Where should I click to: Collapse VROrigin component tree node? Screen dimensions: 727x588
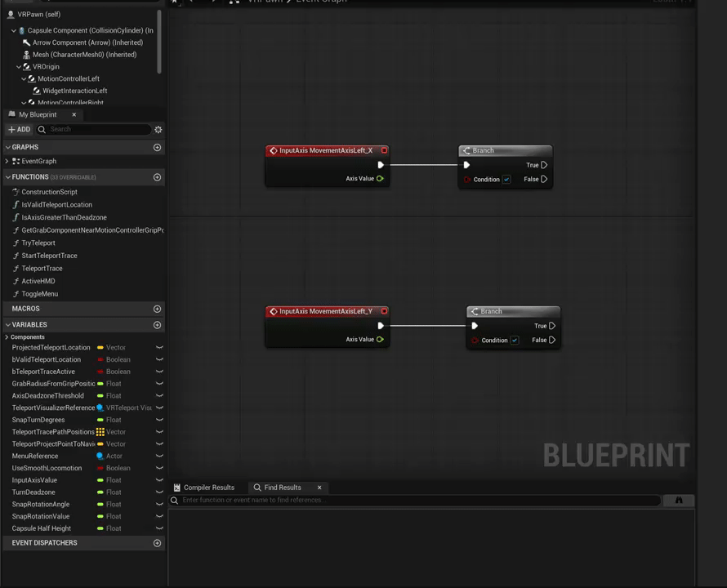[x=19, y=67]
